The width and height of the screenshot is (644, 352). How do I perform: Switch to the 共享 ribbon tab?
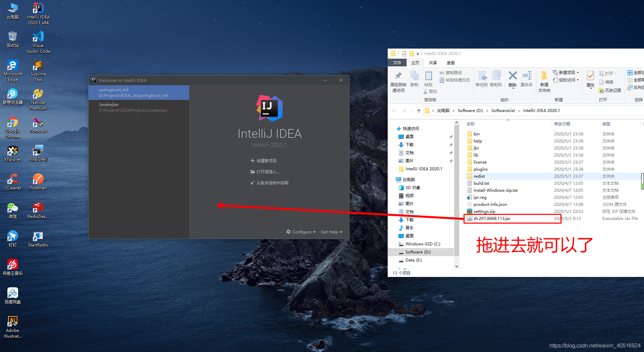(433, 63)
